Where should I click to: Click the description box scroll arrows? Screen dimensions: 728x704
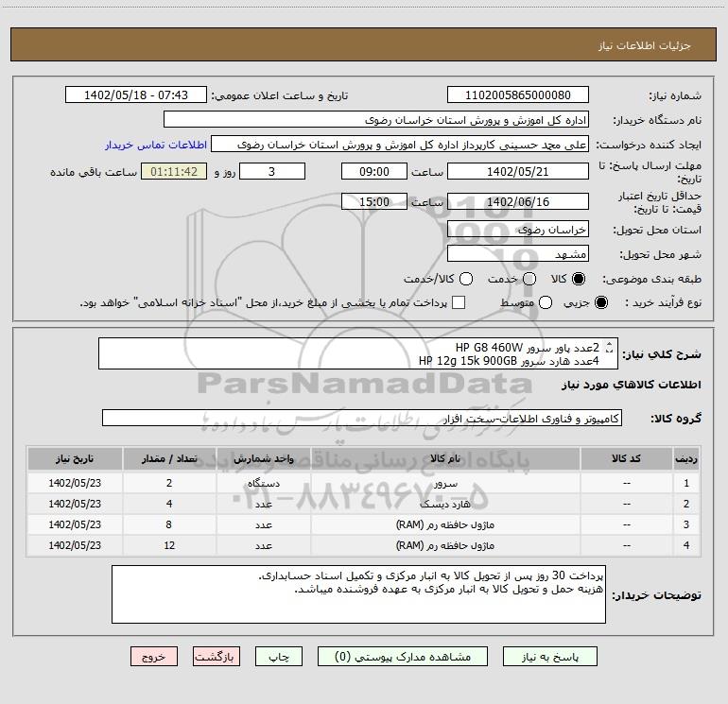pyautogui.click(x=610, y=348)
